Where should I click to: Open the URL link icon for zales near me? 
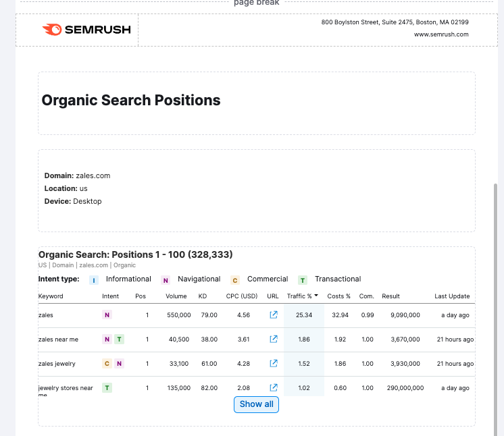point(274,339)
